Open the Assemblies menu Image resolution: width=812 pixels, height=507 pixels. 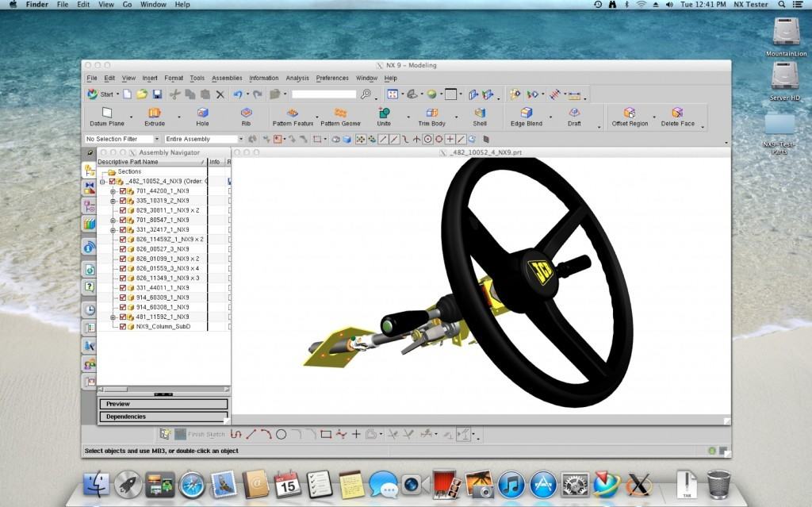point(227,79)
